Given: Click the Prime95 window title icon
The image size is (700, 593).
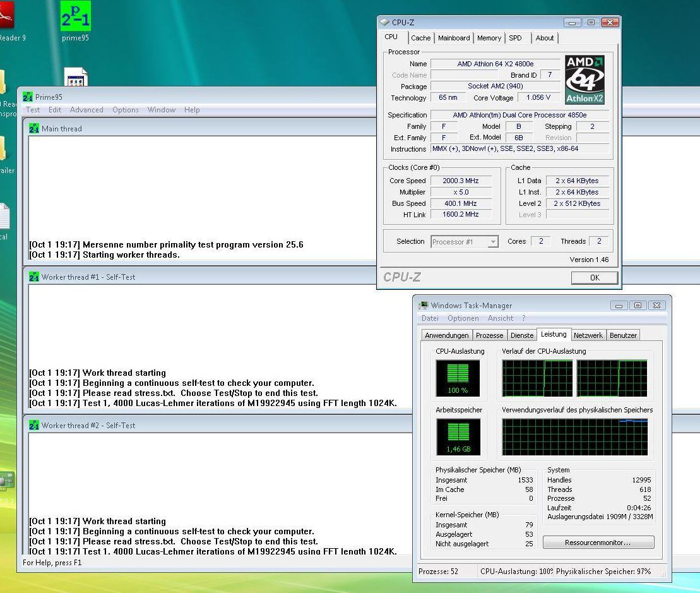Looking at the screenshot, I should pos(28,97).
